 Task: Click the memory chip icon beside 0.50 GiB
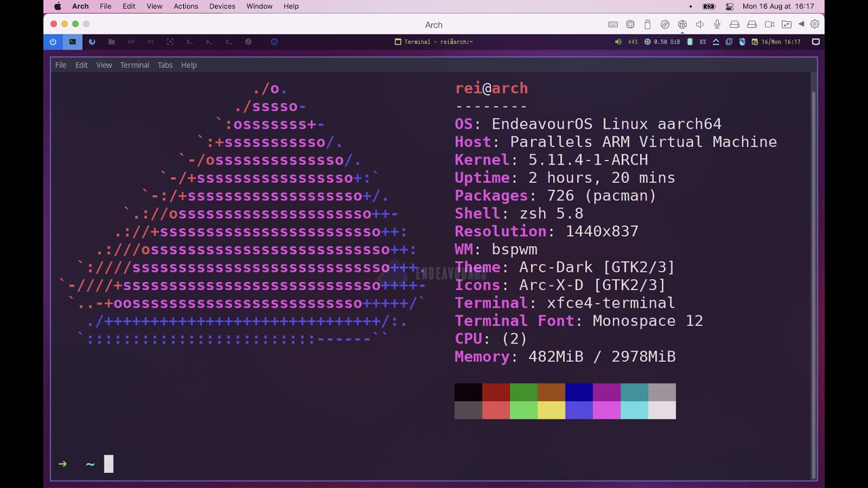(647, 41)
